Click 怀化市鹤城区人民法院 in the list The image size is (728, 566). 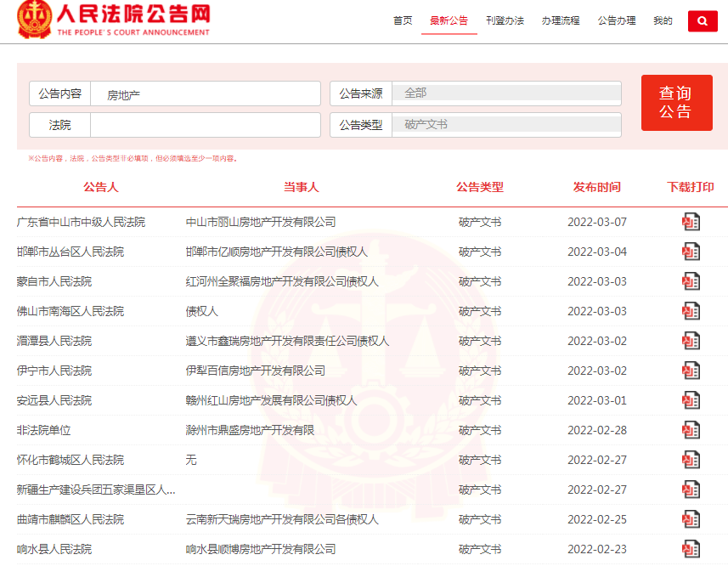tap(71, 460)
